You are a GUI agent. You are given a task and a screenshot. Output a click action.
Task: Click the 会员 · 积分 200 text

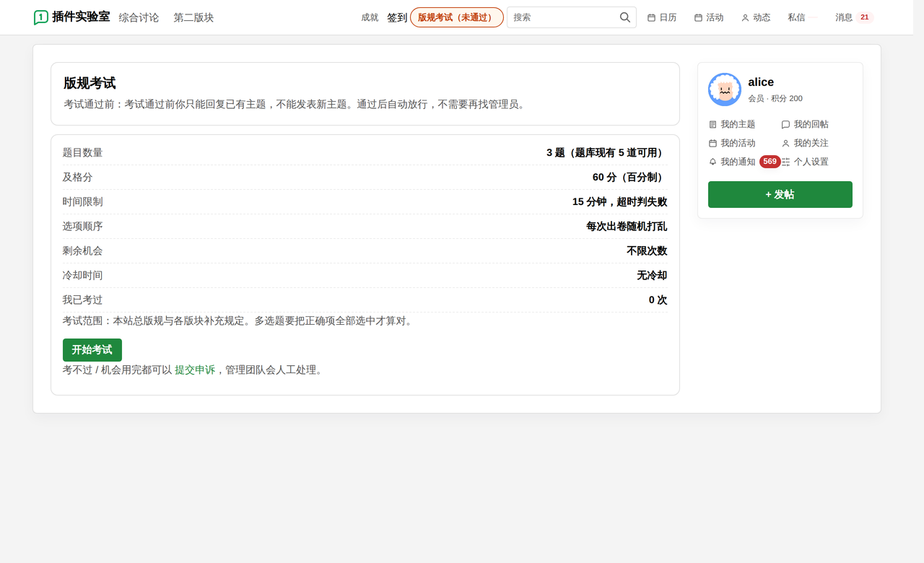pos(775,99)
